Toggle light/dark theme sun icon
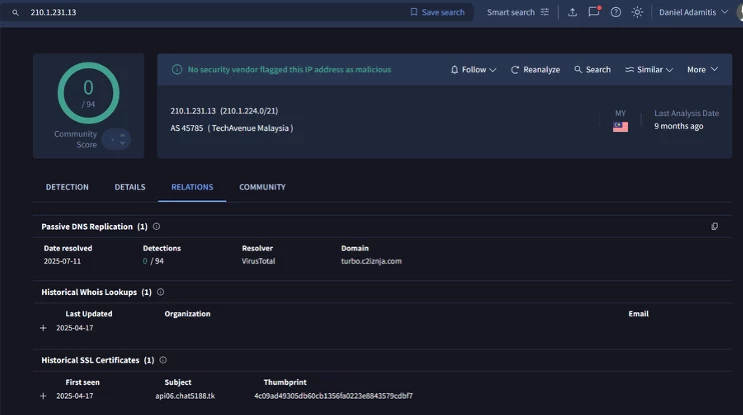The width and height of the screenshot is (743, 415). click(x=637, y=12)
